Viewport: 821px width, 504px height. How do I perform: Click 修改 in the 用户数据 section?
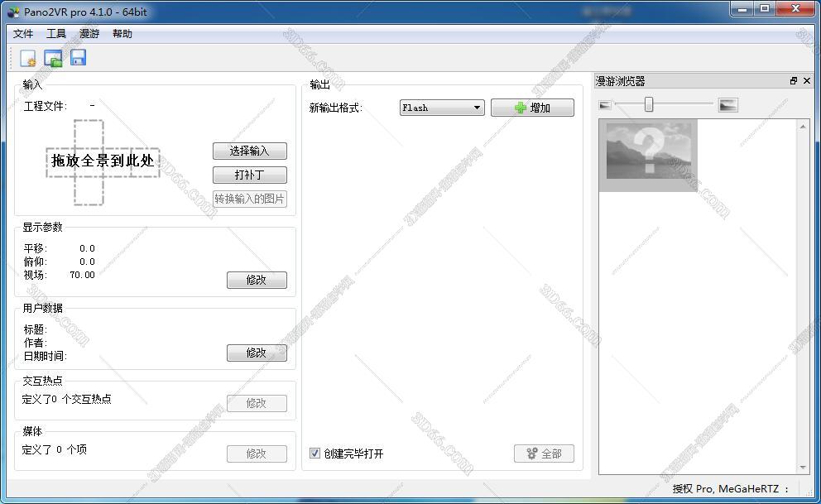pos(257,353)
